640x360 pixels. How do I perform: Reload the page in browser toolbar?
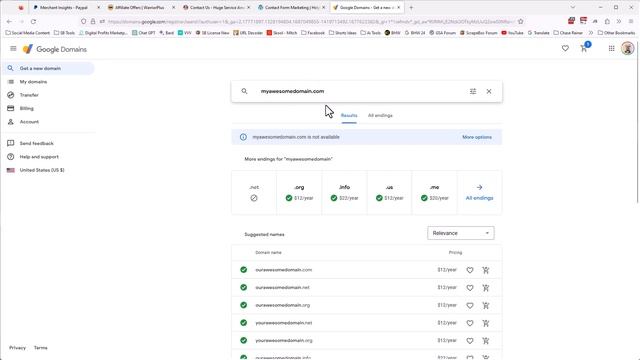coord(33,21)
